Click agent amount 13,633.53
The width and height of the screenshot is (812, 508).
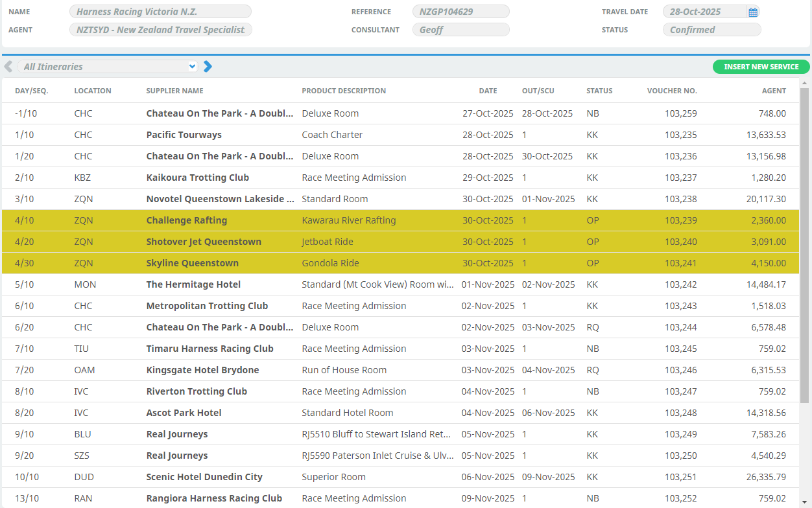tap(766, 135)
